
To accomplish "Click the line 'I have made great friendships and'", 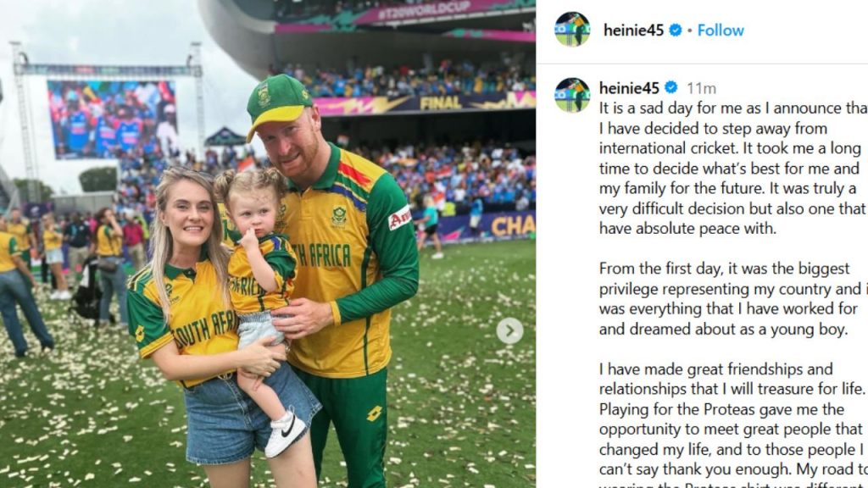I will tap(715, 369).
